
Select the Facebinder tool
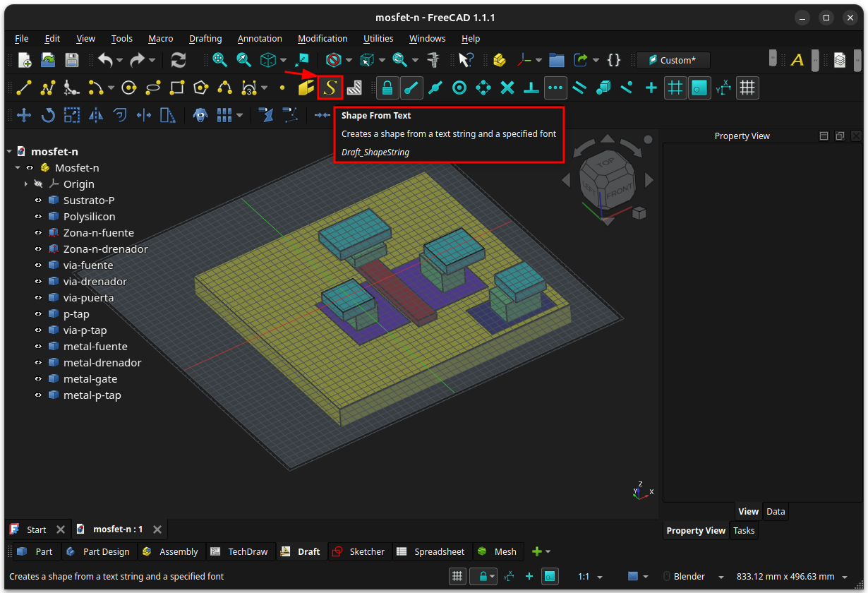(x=306, y=88)
